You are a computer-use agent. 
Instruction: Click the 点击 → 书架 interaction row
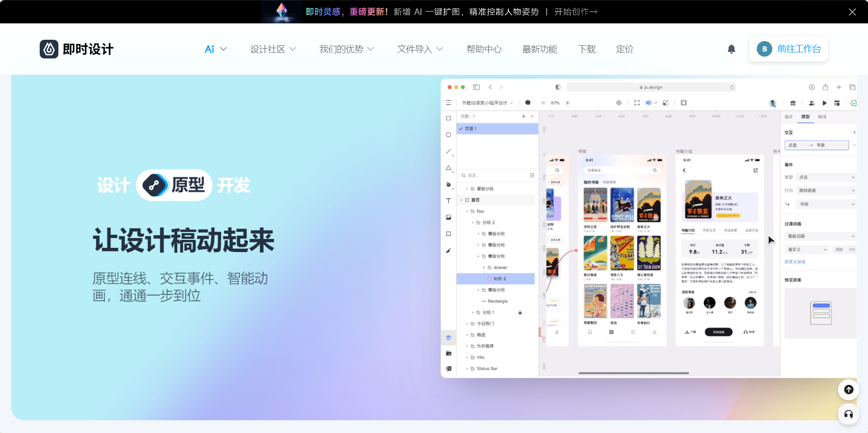coord(817,145)
